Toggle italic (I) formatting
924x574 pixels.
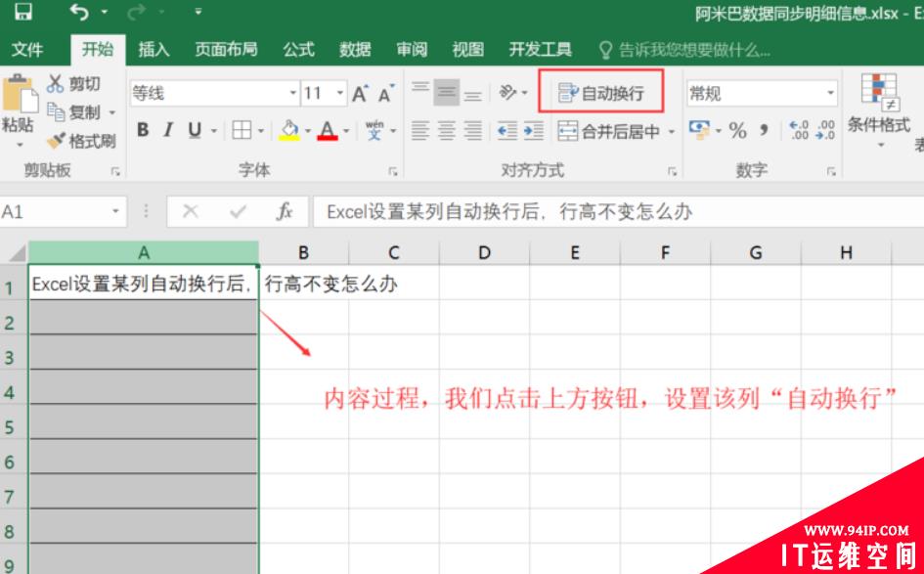coord(168,130)
